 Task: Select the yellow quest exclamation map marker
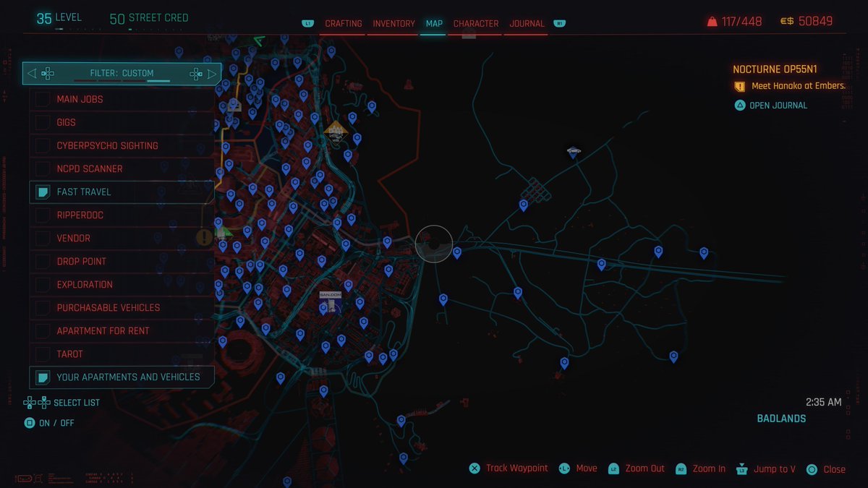[x=204, y=236]
